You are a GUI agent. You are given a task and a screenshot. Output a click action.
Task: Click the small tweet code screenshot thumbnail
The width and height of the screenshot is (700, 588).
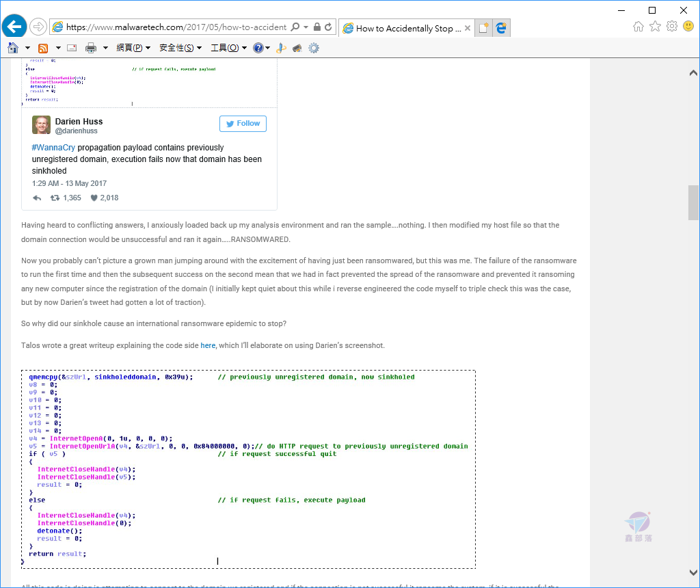(149, 82)
